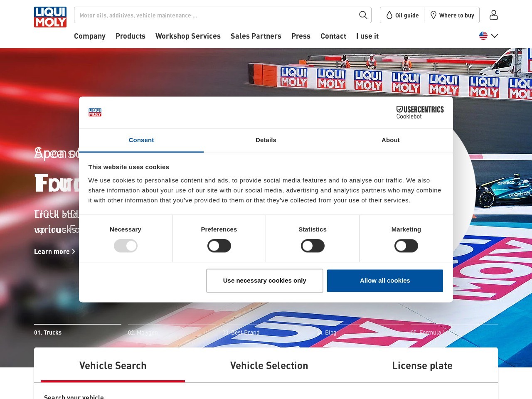Viewport: 532px width, 399px height.
Task: Open the Where to buy button
Action: point(452,15)
